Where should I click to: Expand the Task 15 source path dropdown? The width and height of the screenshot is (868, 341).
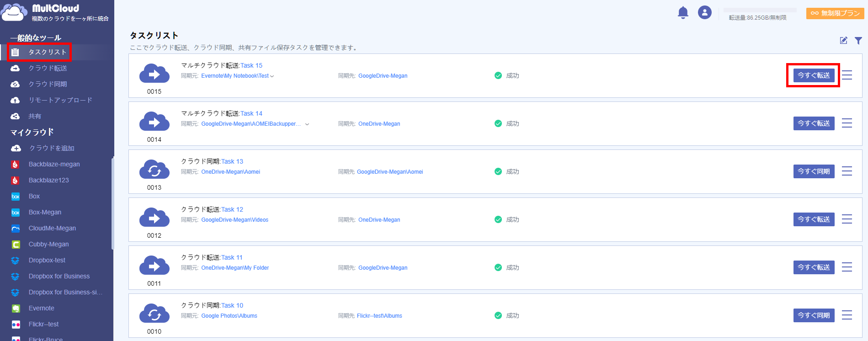coord(272,76)
